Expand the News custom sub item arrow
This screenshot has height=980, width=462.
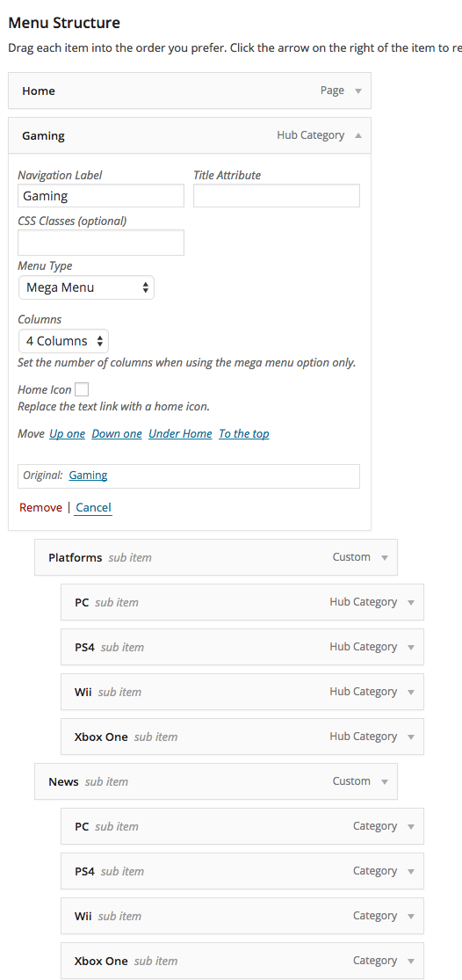coord(385,782)
